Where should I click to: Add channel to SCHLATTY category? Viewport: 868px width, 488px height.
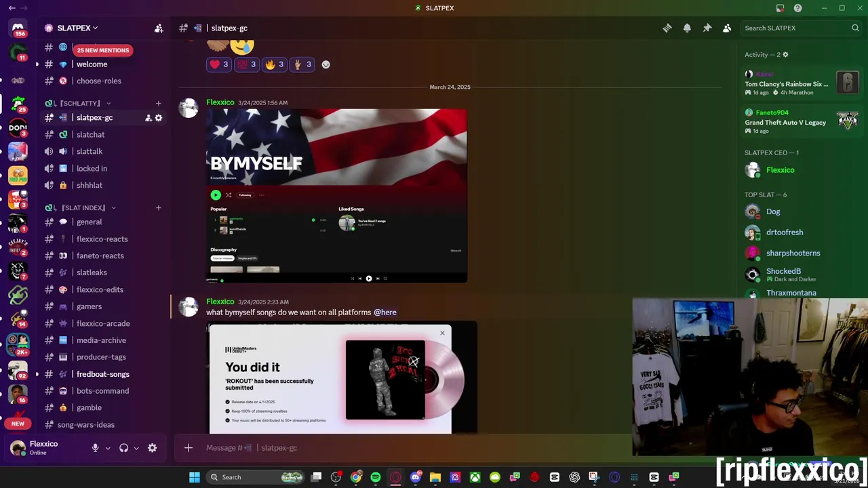[x=158, y=103]
